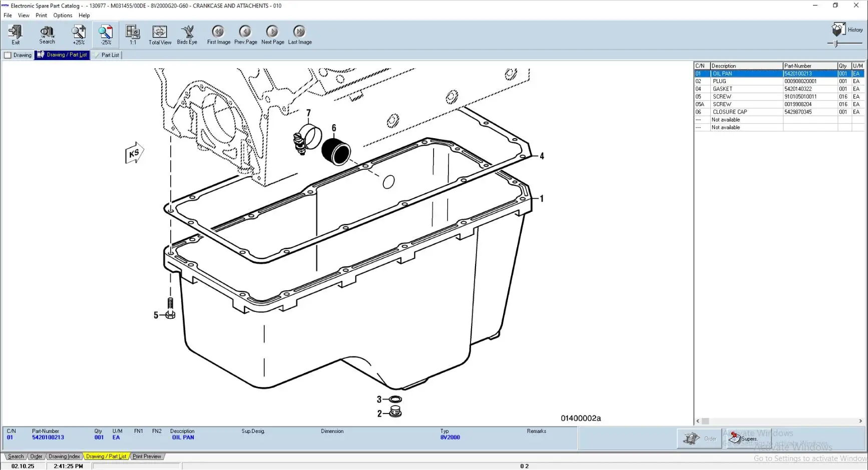Click the KS arrow symbol in drawing

coord(134,153)
